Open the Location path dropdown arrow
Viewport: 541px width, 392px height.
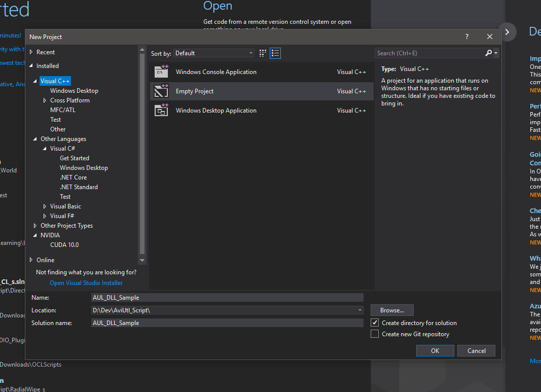click(359, 310)
